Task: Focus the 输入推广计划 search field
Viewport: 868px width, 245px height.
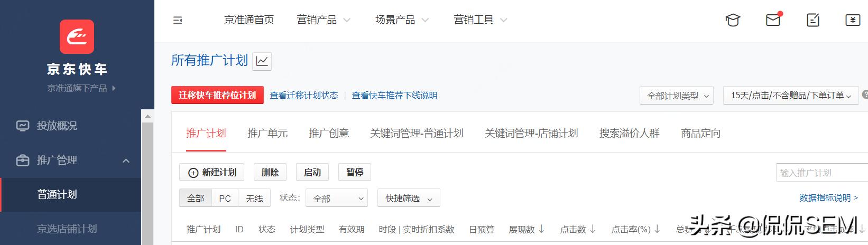Action: [822, 173]
